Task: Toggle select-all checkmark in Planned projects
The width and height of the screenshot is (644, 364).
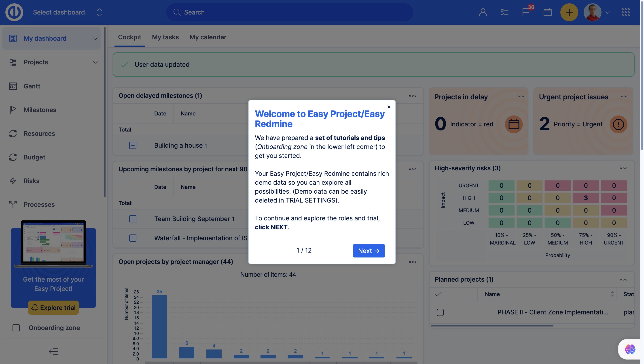Action: point(439,294)
